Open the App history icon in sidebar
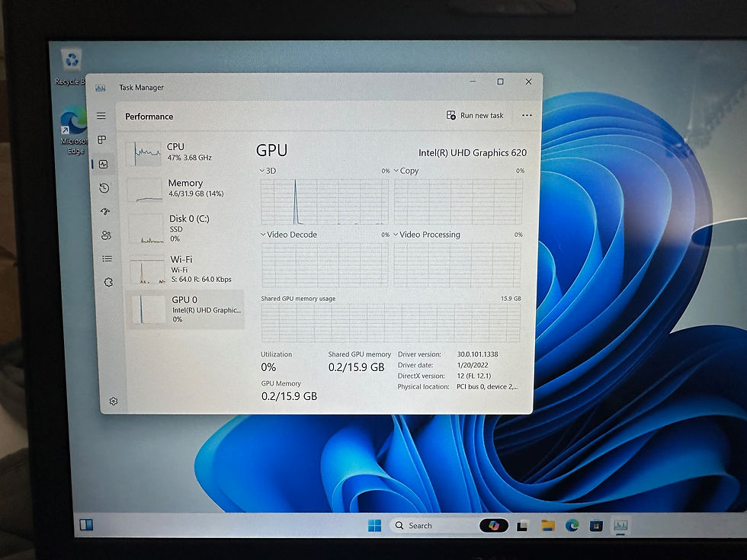Image resolution: width=747 pixels, height=560 pixels. [x=104, y=188]
